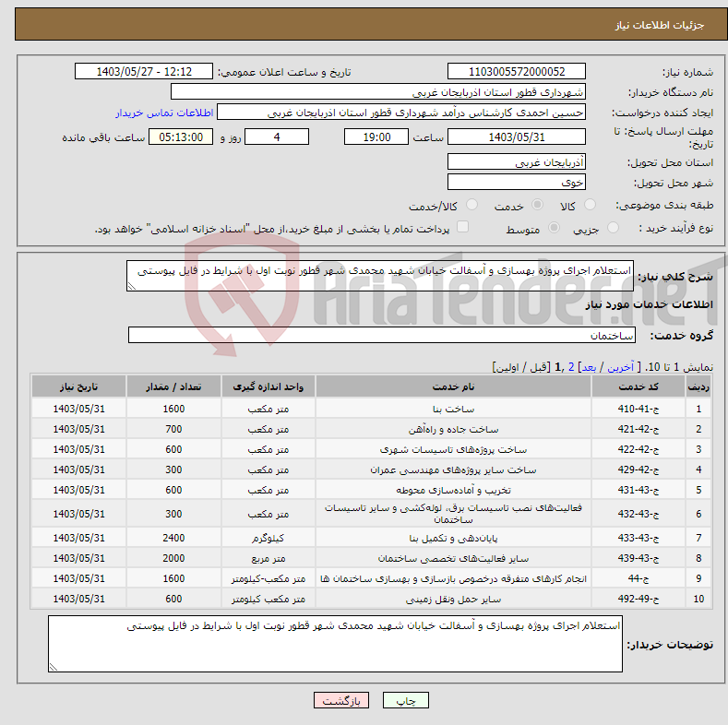Screen dimensions: 728x725
Task: Click service code ج-42-421
Action: pos(638,429)
